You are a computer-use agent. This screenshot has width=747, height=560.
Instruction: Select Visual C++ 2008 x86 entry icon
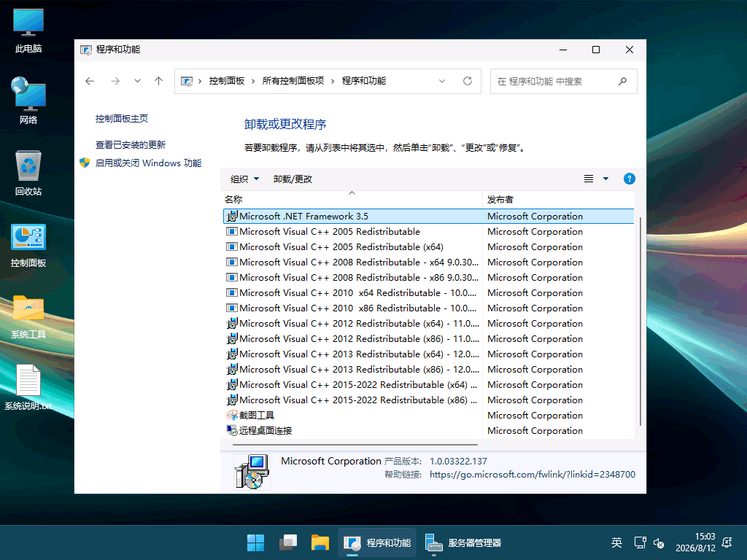pos(231,278)
